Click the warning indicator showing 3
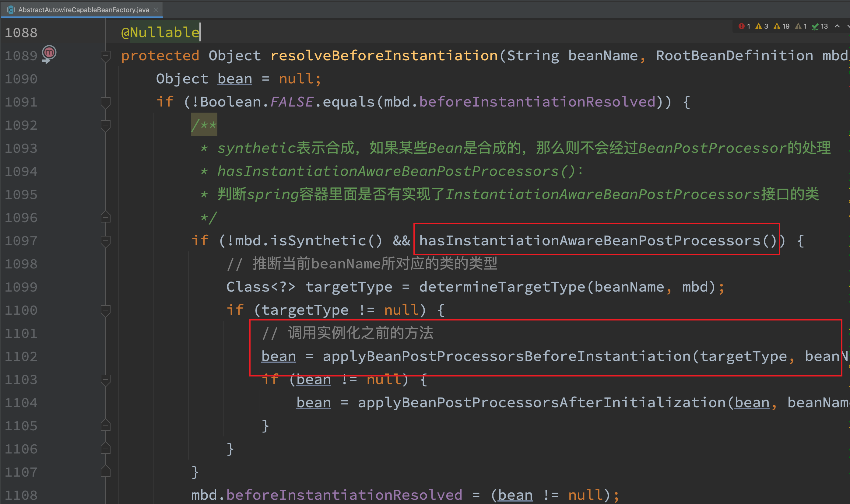Image resolution: width=850 pixels, height=504 pixels. (762, 26)
